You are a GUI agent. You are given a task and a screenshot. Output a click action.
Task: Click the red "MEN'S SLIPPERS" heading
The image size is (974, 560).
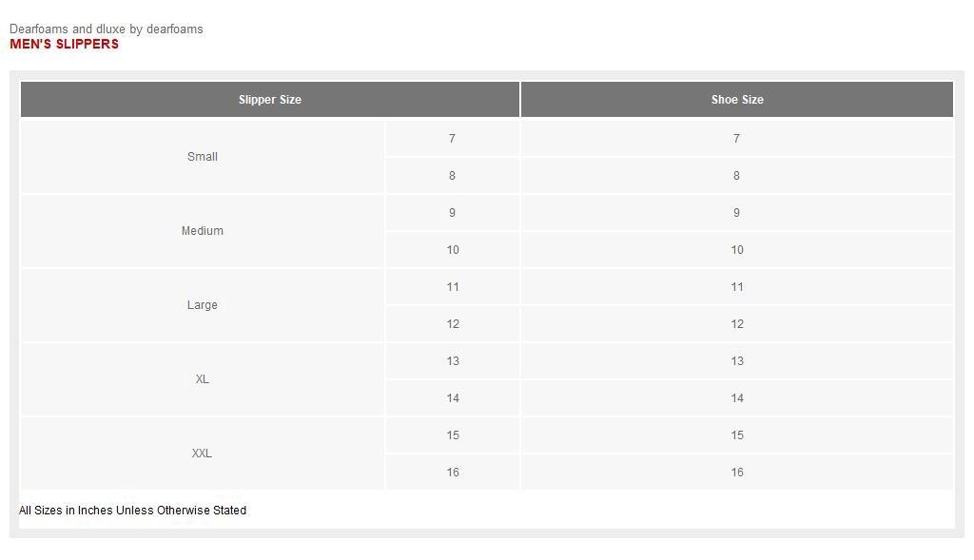tap(64, 44)
